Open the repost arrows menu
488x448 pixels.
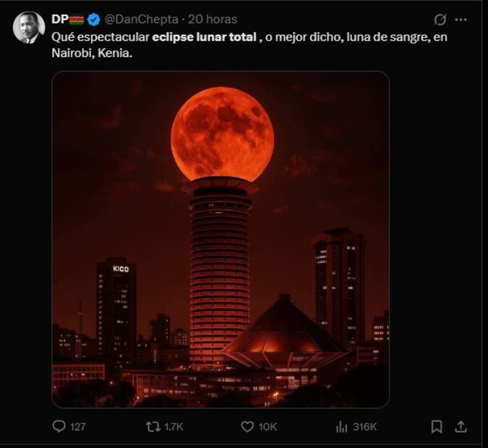click(153, 426)
